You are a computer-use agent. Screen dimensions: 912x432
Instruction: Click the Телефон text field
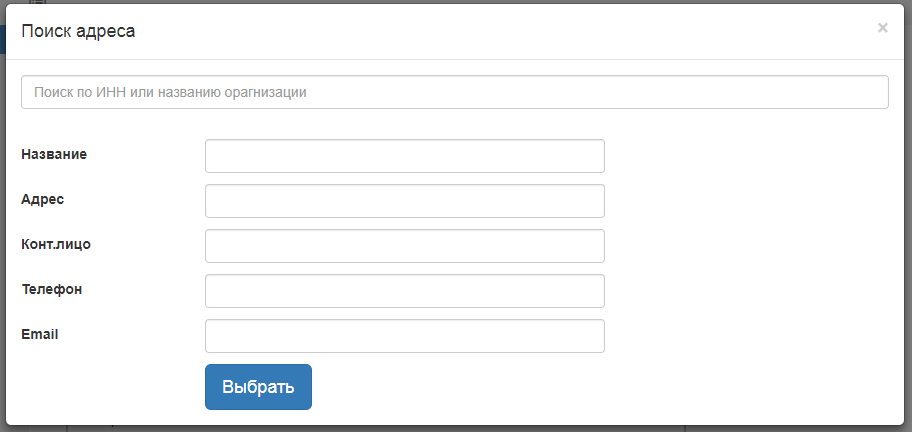404,291
